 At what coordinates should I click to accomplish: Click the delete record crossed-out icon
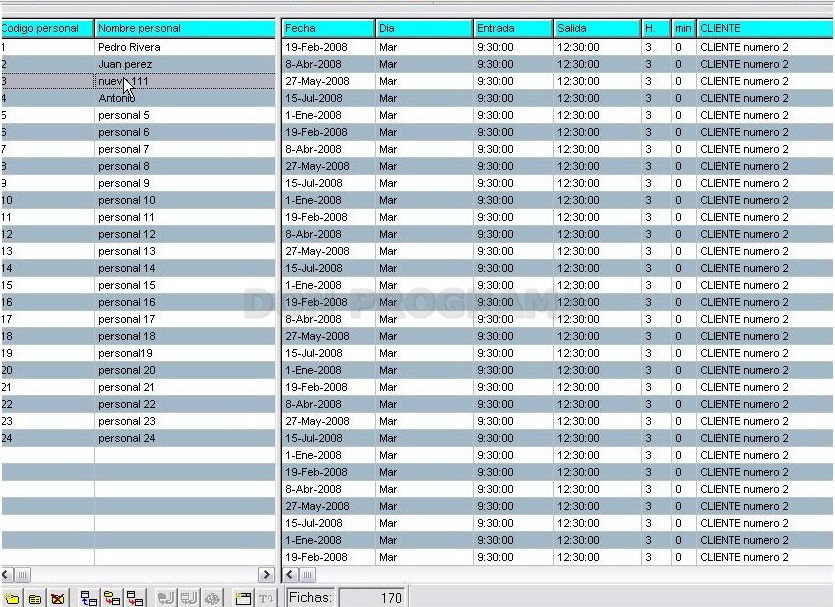pyautogui.click(x=58, y=598)
